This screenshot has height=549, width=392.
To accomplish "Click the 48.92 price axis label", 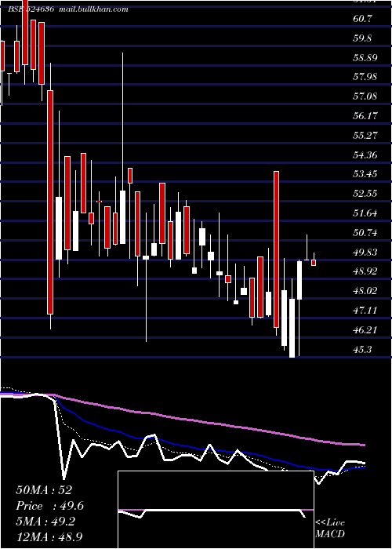I will tap(365, 271).
